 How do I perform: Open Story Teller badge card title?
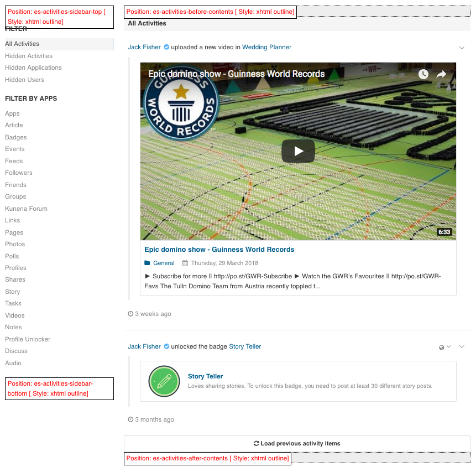[x=205, y=376]
